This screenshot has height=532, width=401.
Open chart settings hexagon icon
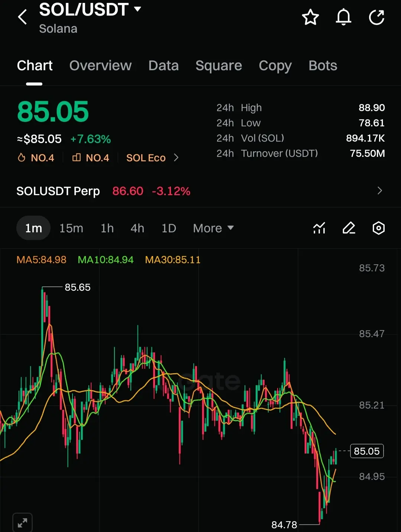point(378,228)
